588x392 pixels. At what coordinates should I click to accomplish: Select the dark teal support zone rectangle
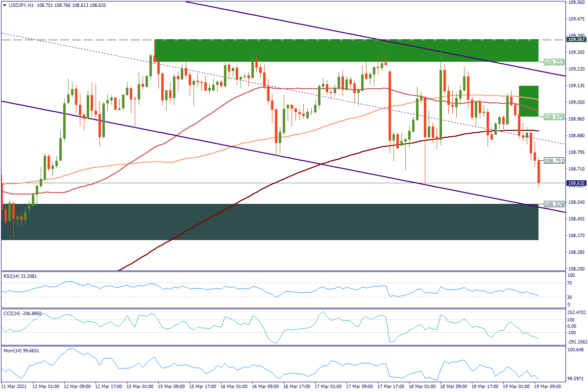(x=269, y=222)
